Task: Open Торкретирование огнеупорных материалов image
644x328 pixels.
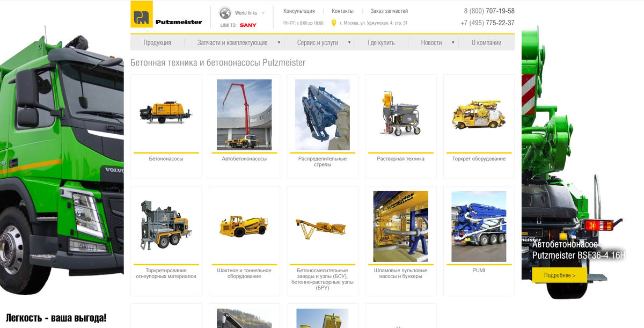Action: tap(166, 226)
